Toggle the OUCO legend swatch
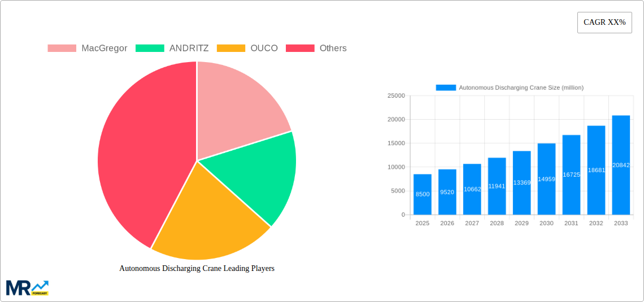Viewport: 644px width, 302px height. tap(231, 49)
